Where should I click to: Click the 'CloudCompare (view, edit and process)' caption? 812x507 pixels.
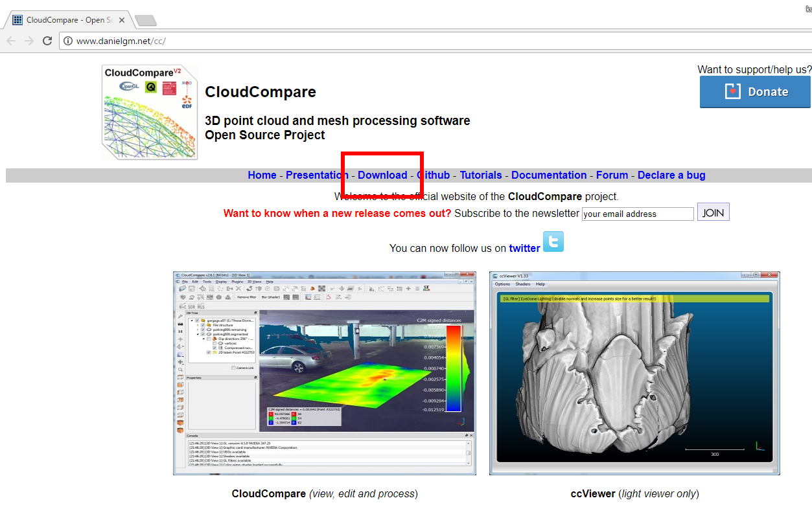325,493
